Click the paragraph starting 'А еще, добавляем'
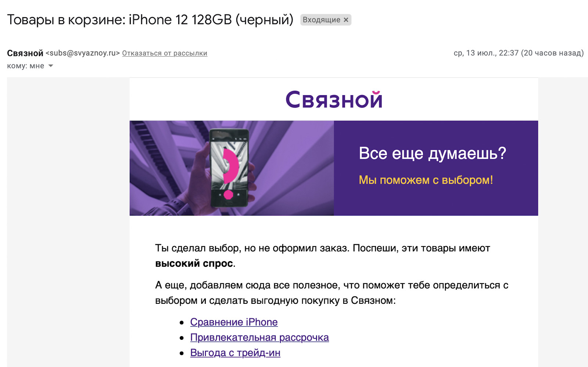This screenshot has height=367, width=588. [331, 293]
